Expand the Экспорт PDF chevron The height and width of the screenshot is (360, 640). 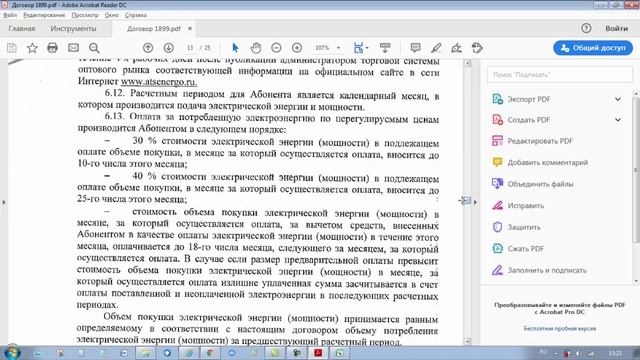click(618, 99)
